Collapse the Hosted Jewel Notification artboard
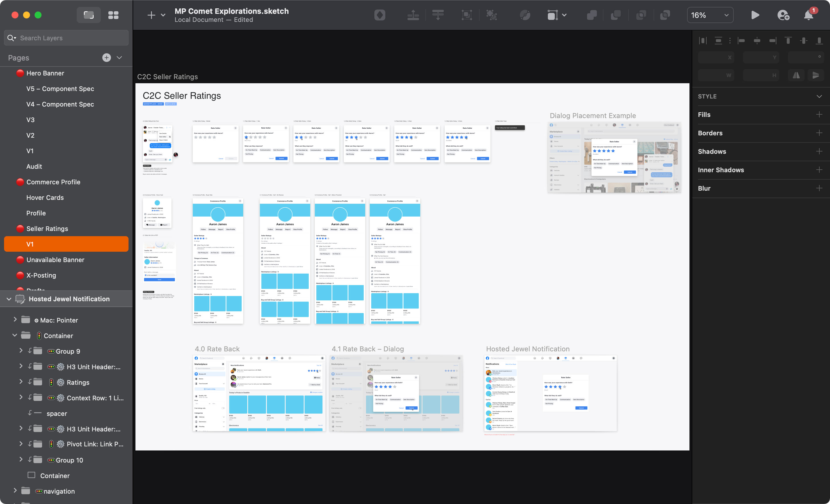Image resolution: width=830 pixels, height=504 pixels. [9, 299]
